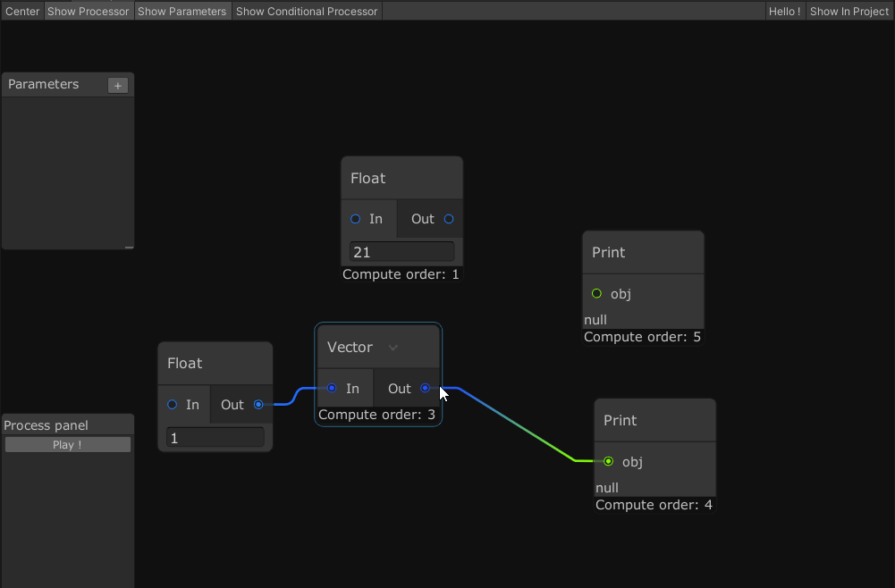Click the Compute order: 4 label
This screenshot has height=588, width=895.
(654, 505)
